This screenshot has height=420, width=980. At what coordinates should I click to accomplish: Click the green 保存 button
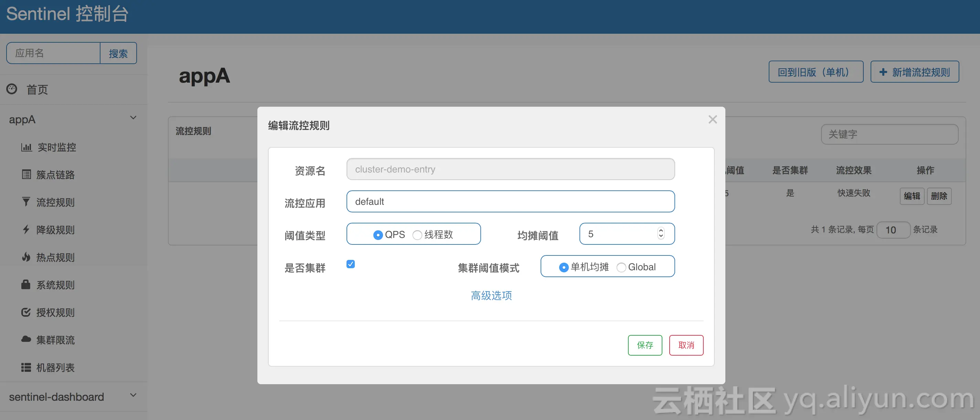[645, 345]
